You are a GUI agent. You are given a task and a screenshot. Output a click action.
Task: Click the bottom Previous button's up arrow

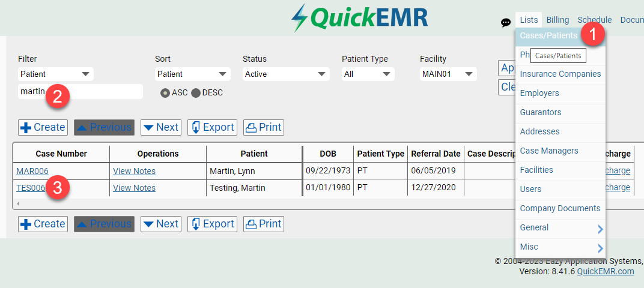point(82,224)
